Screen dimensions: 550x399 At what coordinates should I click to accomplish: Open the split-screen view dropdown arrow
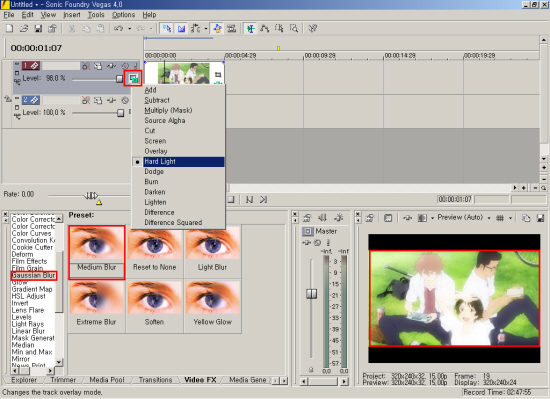point(432,218)
